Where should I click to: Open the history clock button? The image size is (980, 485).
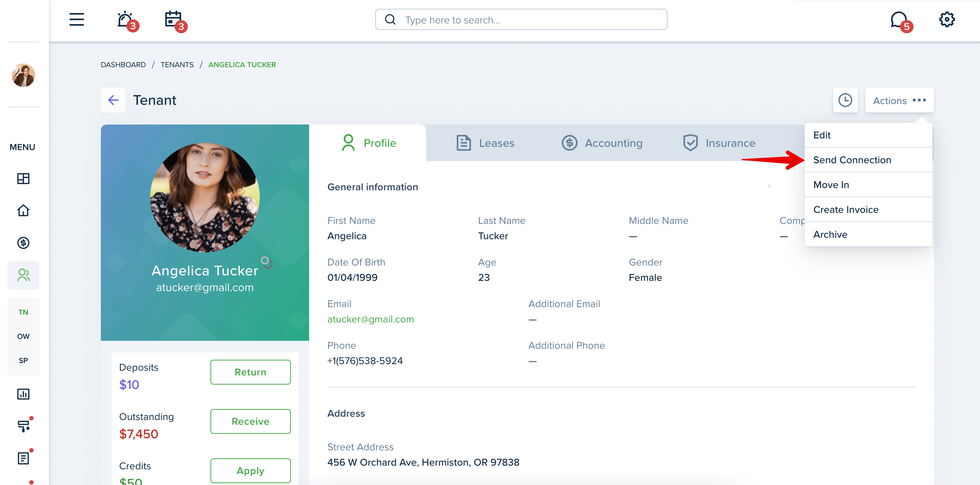coord(845,100)
